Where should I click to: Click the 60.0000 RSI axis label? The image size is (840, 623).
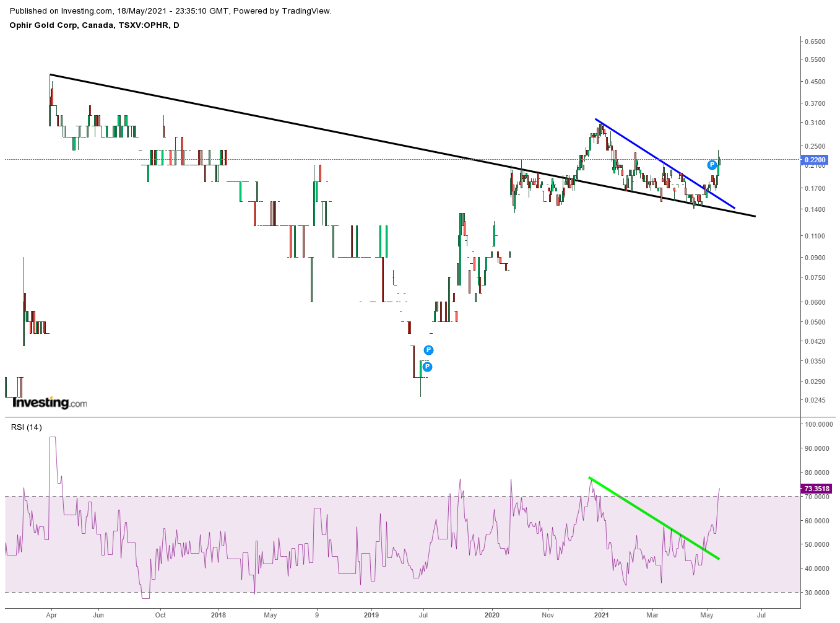click(x=817, y=521)
